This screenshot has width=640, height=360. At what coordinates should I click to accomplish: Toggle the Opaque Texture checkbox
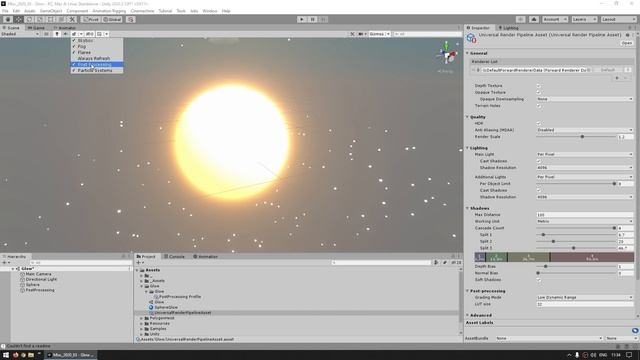coord(538,92)
